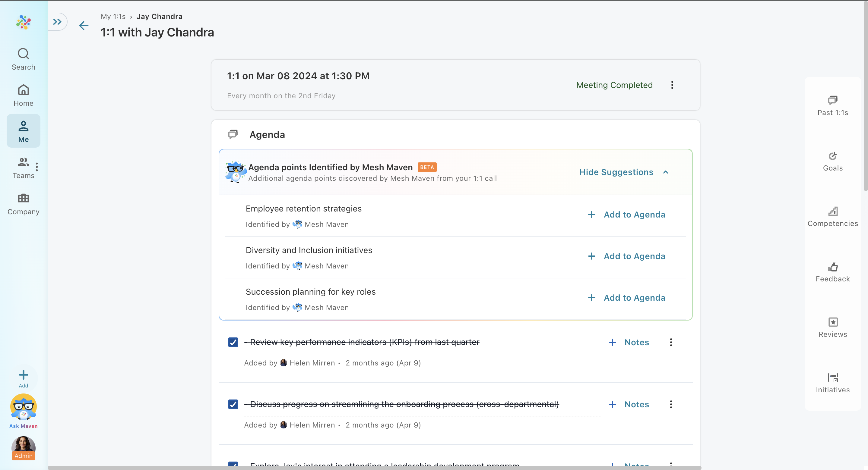Uncheck the onboarding process agenda item

233,404
